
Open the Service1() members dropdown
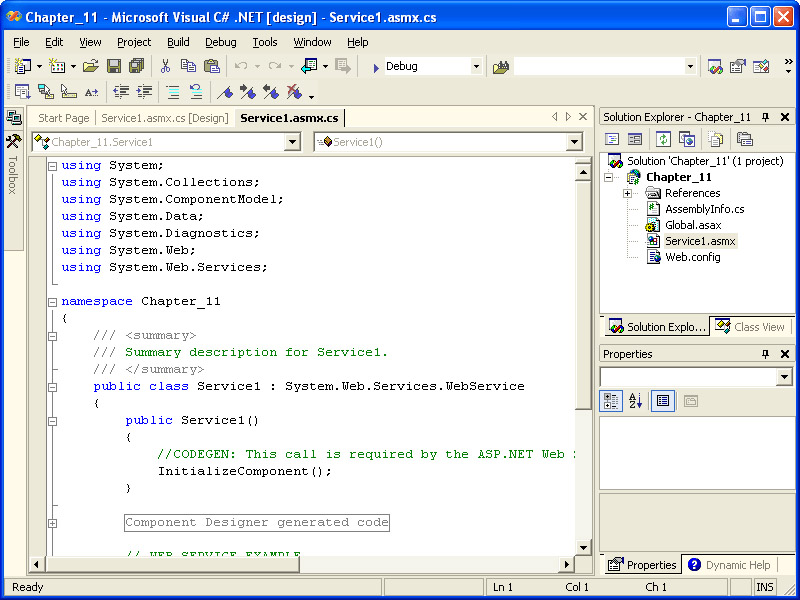[x=574, y=142]
